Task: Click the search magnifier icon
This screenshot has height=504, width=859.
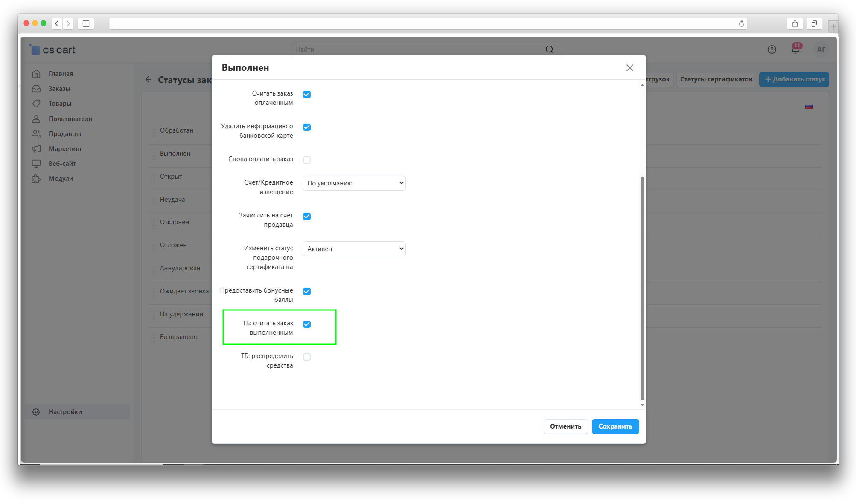Action: click(549, 49)
